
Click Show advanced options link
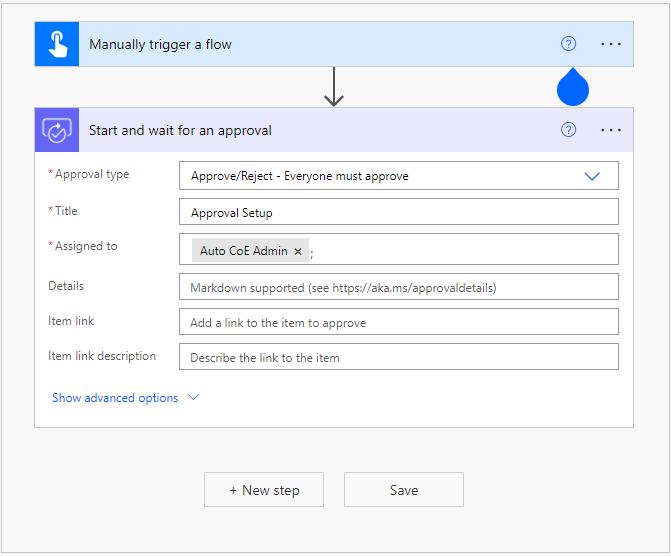click(x=115, y=398)
